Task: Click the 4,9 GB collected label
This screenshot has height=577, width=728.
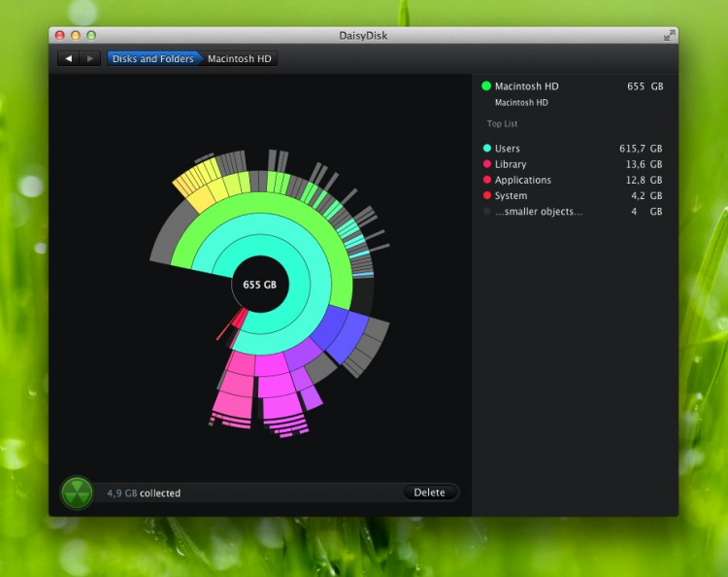Action: pyautogui.click(x=144, y=492)
